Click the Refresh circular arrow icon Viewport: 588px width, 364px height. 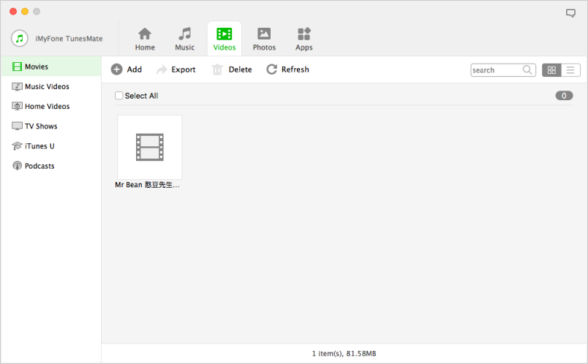click(271, 69)
